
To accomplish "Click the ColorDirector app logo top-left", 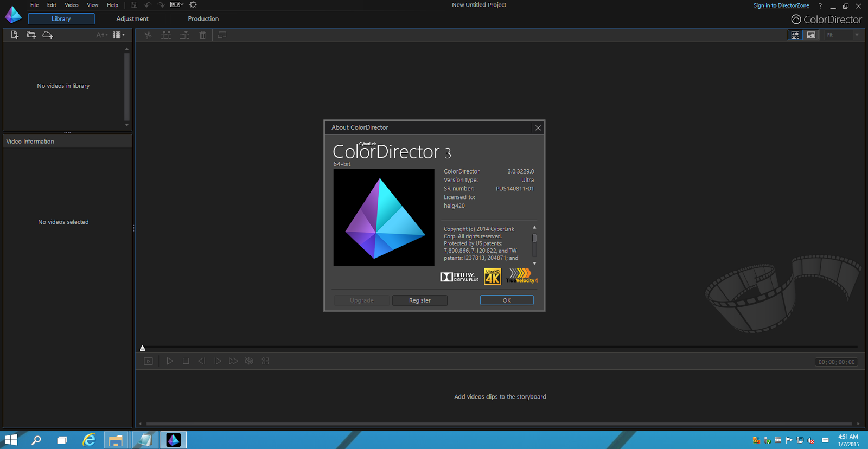I will pos(13,15).
